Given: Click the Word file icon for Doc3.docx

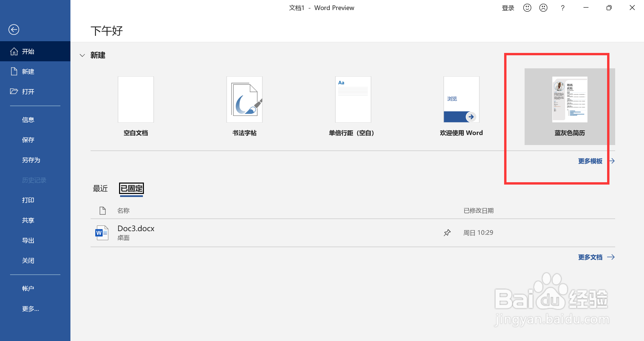Looking at the screenshot, I should point(102,233).
